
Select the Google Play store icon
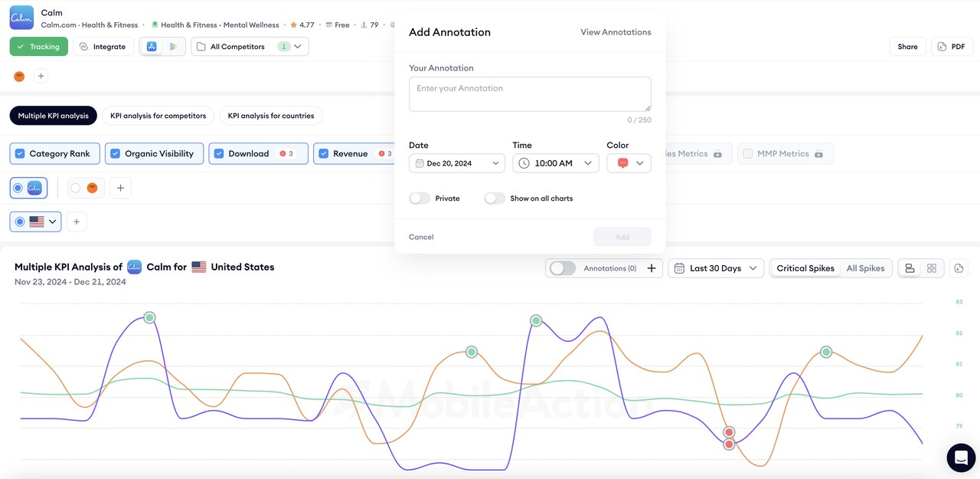pos(173,47)
